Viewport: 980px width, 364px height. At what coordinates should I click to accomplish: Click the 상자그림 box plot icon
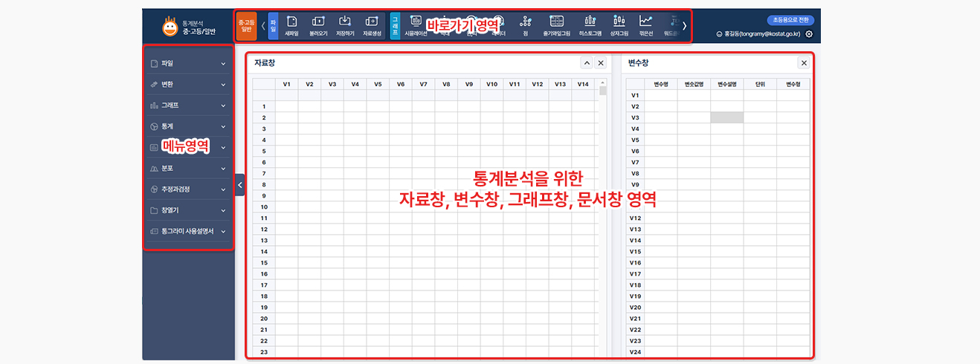point(619,25)
